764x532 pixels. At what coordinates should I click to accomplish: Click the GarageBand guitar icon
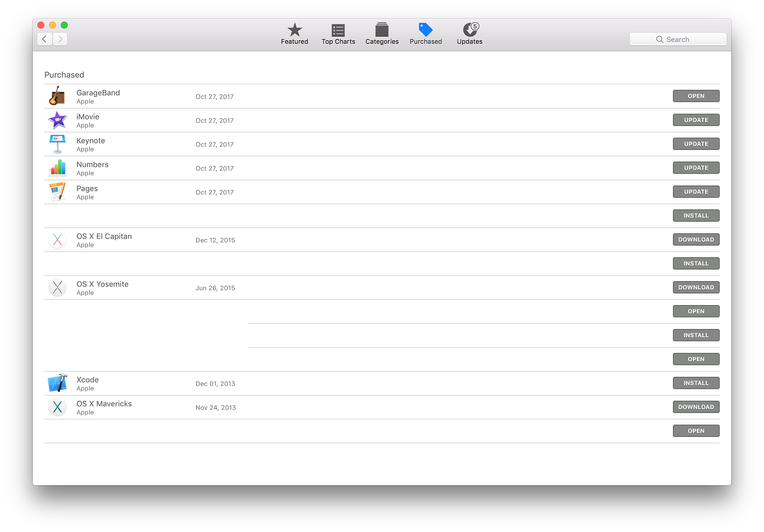coord(57,96)
